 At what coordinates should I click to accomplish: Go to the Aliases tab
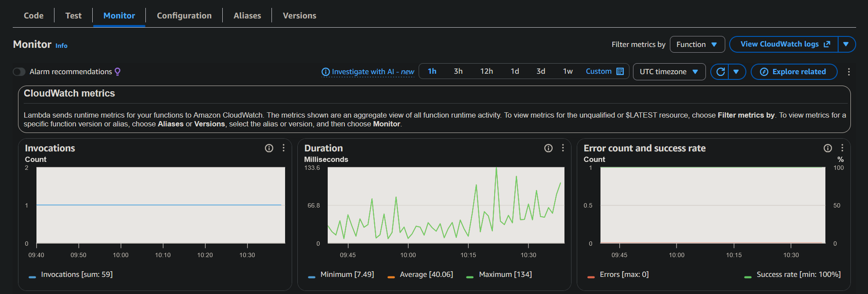click(247, 15)
